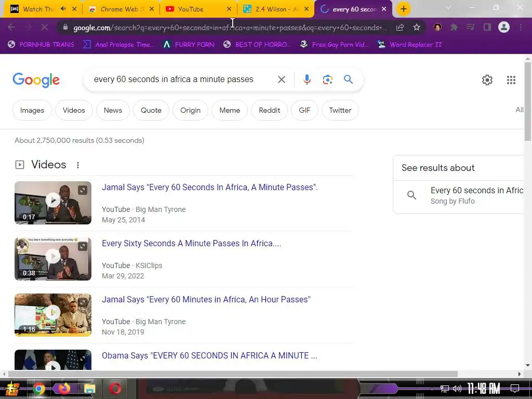Click the address bar URL

[230, 28]
